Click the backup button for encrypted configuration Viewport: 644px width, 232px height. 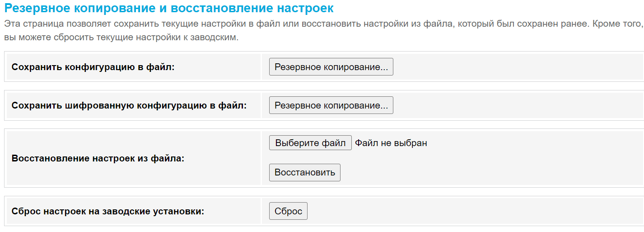click(x=331, y=105)
